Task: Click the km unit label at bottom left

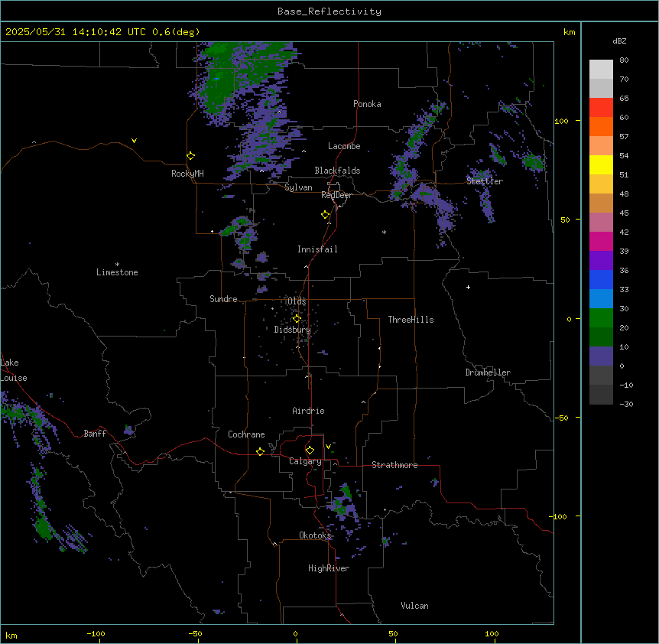Action: (11, 635)
